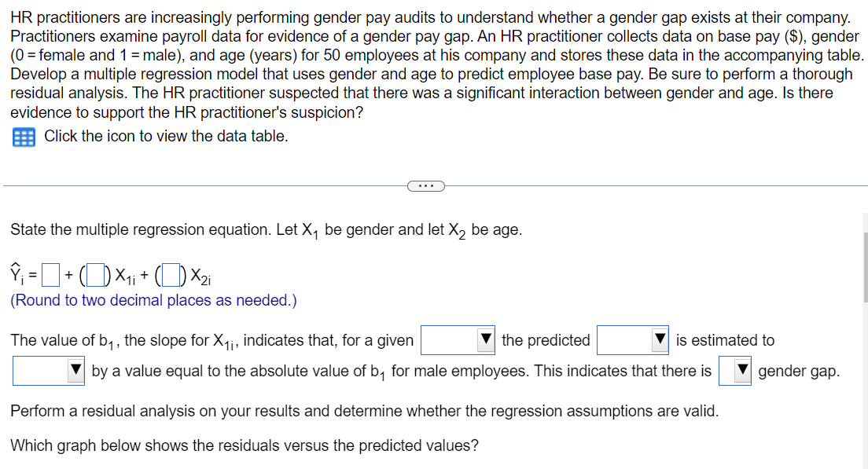The image size is (868, 469).
Task: Click the spreadsheet icon beside the data table text
Action: 23,137
